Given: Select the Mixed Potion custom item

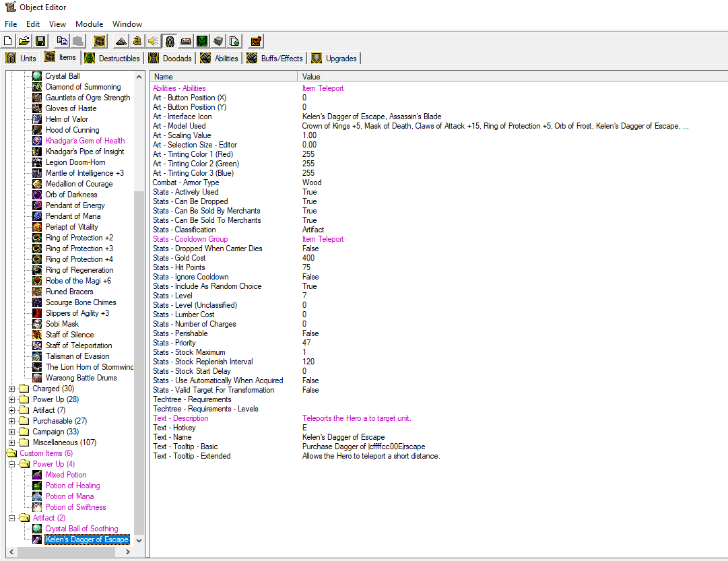Looking at the screenshot, I should point(66,475).
